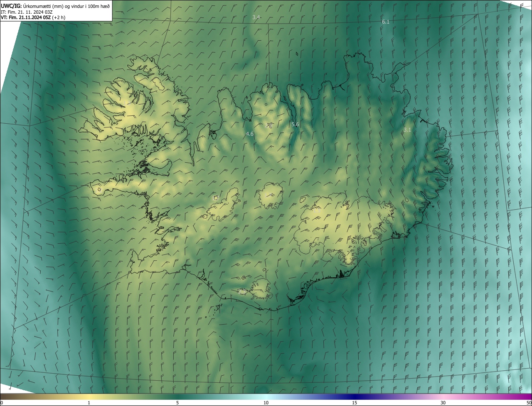
Task: Click the '1' tick on the color scale
Action: (89, 403)
